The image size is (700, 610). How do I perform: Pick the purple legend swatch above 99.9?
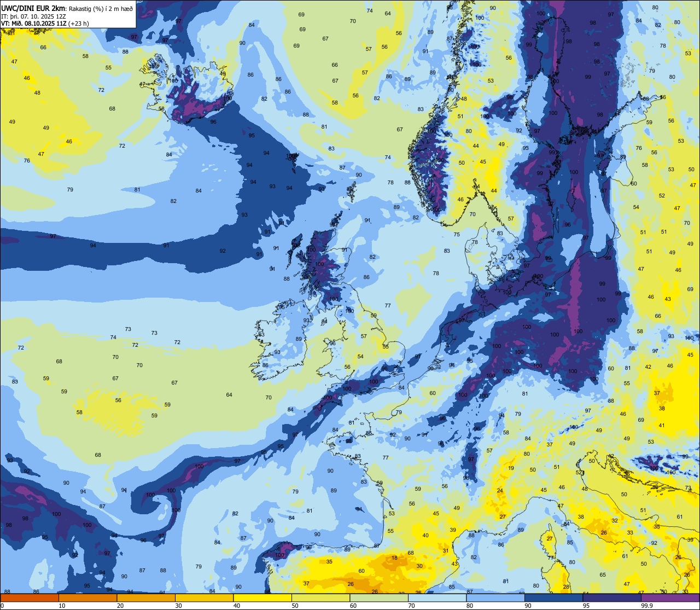(670, 598)
